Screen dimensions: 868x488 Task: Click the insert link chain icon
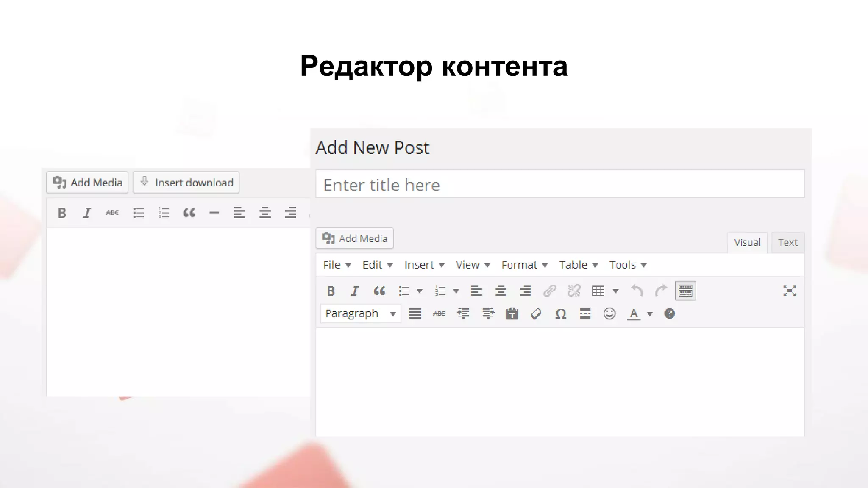550,291
